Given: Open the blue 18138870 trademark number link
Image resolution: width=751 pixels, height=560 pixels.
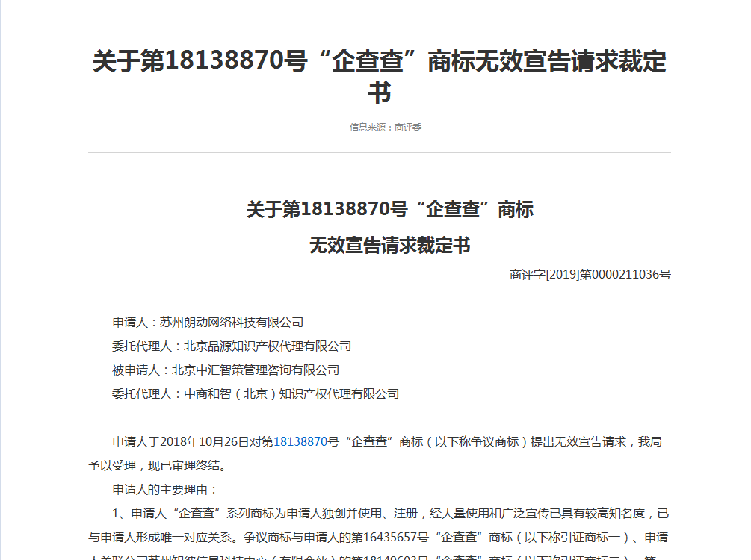Looking at the screenshot, I should click(300, 441).
